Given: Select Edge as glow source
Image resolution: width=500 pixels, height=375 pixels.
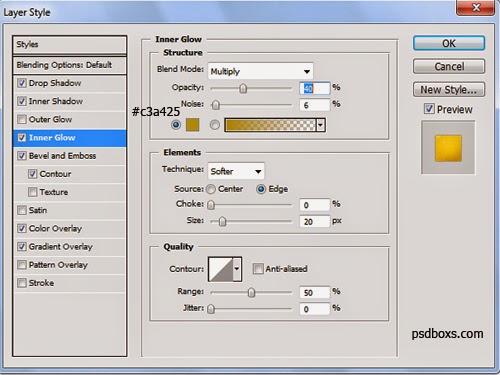Looking at the screenshot, I should (261, 189).
